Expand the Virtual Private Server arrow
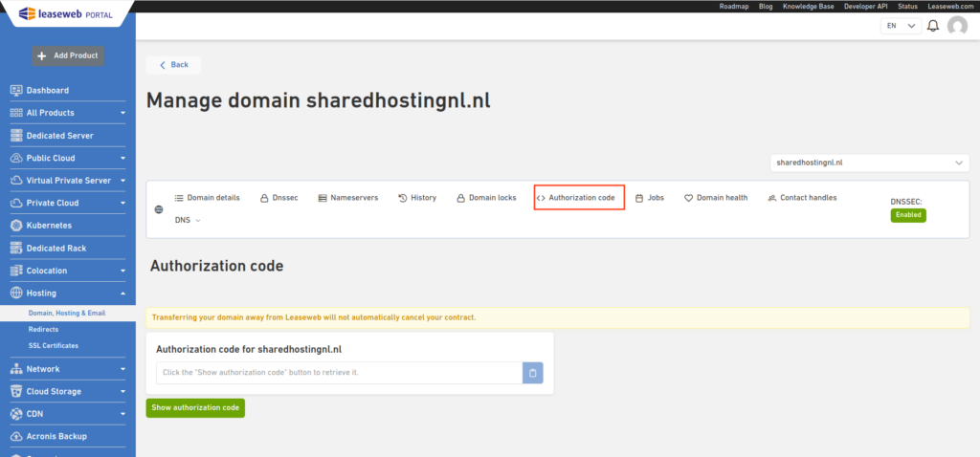This screenshot has width=980, height=457. click(123, 181)
